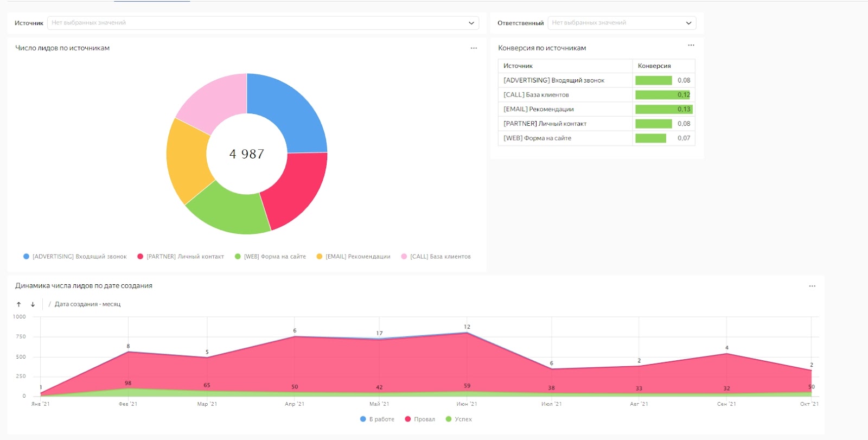
Task: Click the Сен '21 axis label
Action: click(x=726, y=404)
